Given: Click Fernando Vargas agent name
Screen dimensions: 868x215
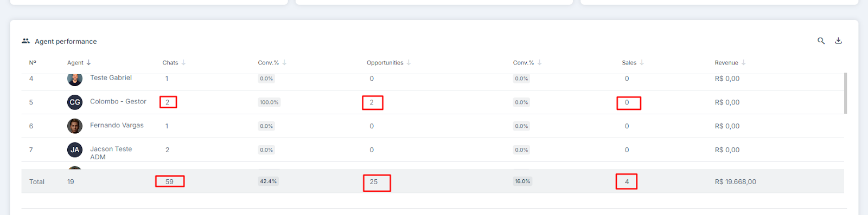Looking at the screenshot, I should pos(117,125).
